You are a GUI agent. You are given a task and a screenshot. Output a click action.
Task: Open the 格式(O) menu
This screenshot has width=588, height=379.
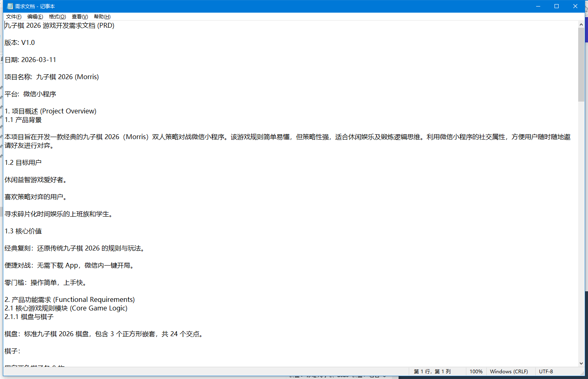[57, 17]
